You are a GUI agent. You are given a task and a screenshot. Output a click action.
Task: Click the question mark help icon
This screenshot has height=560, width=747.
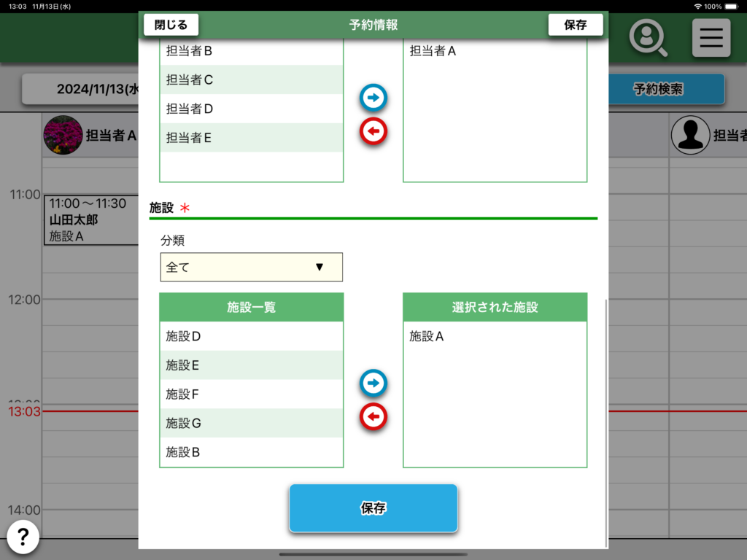click(x=23, y=537)
